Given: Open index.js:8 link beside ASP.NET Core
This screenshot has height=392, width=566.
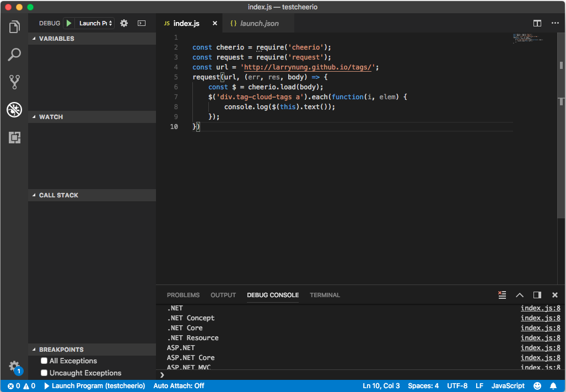Looking at the screenshot, I should point(540,358).
